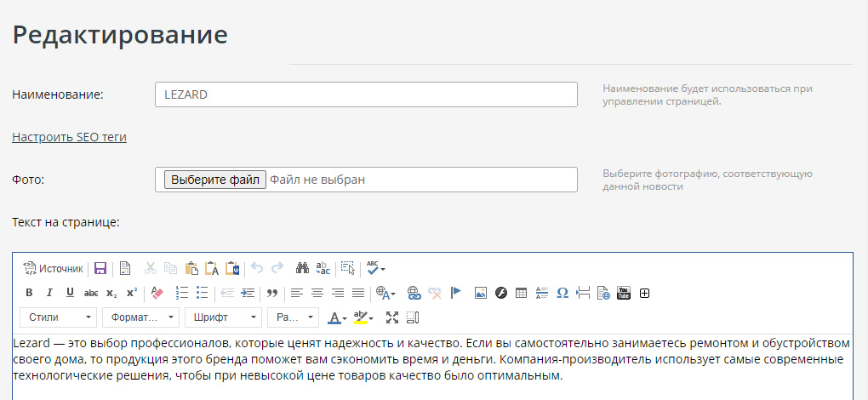Insert special character with Omega icon
Viewport: 868px width, 400px height.
point(562,293)
